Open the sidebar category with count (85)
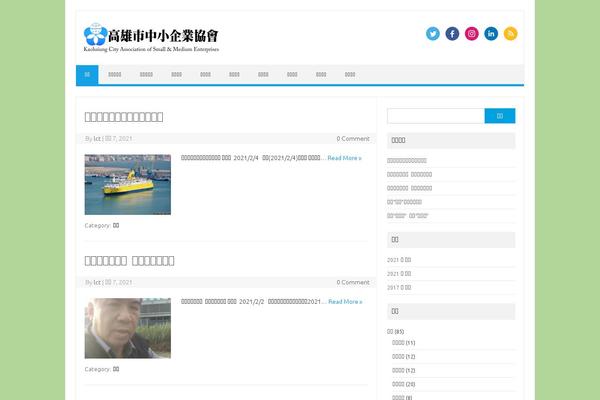Image resolution: width=600 pixels, height=400 pixels. pos(390,331)
